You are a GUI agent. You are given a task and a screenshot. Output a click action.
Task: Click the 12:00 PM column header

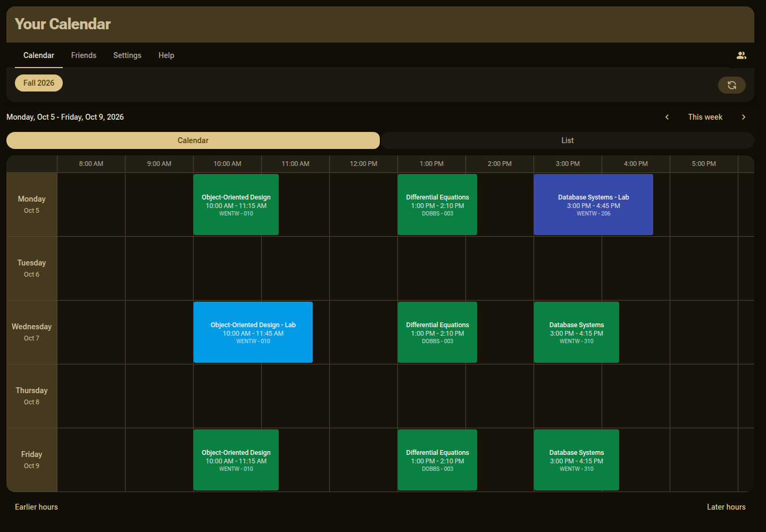click(x=364, y=164)
